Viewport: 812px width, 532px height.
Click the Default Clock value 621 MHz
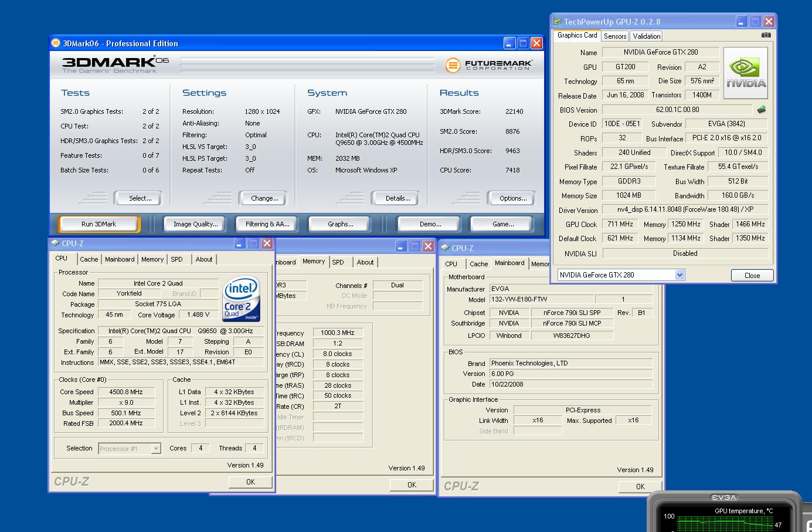[x=620, y=238]
